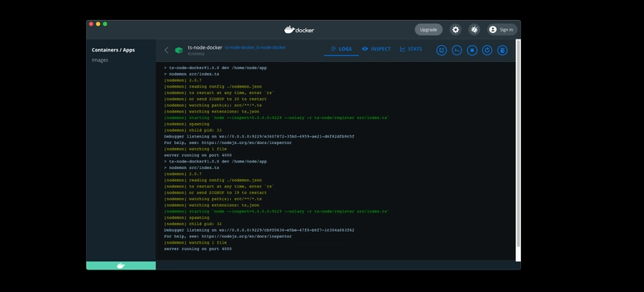Select Containers / Apps in sidebar
The width and height of the screenshot is (644, 292).
pos(113,50)
